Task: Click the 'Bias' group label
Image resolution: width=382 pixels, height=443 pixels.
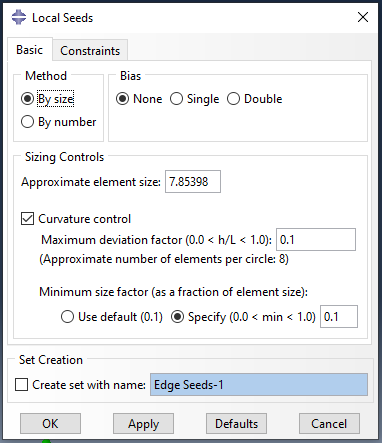Action: (x=130, y=76)
